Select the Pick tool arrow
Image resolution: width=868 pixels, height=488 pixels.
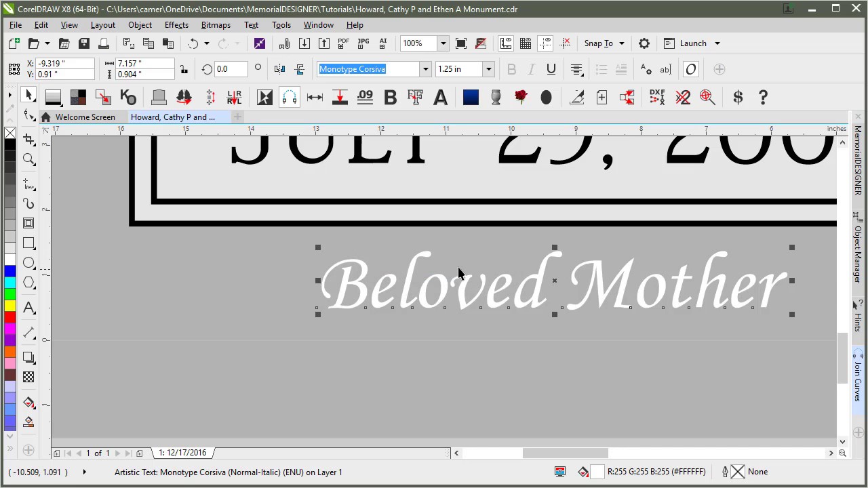(x=28, y=96)
